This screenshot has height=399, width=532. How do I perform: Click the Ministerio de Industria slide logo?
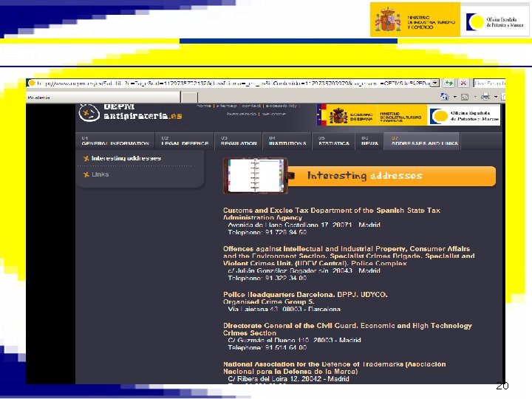point(415,20)
